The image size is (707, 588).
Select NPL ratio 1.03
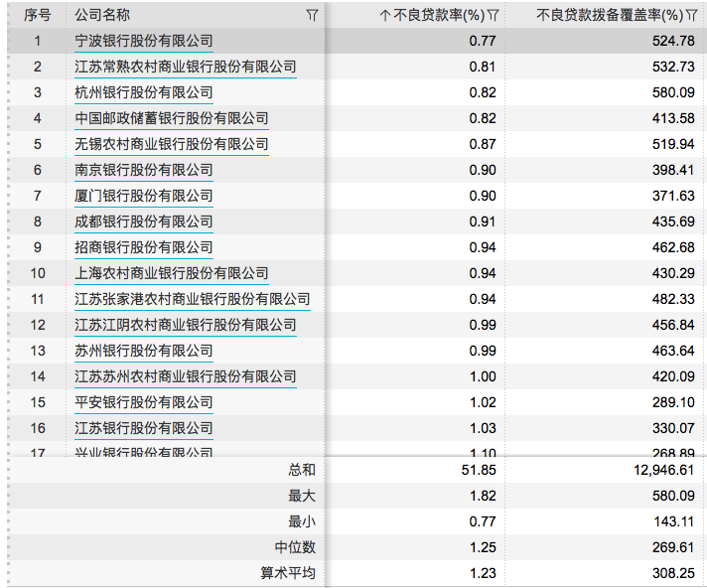tap(483, 428)
